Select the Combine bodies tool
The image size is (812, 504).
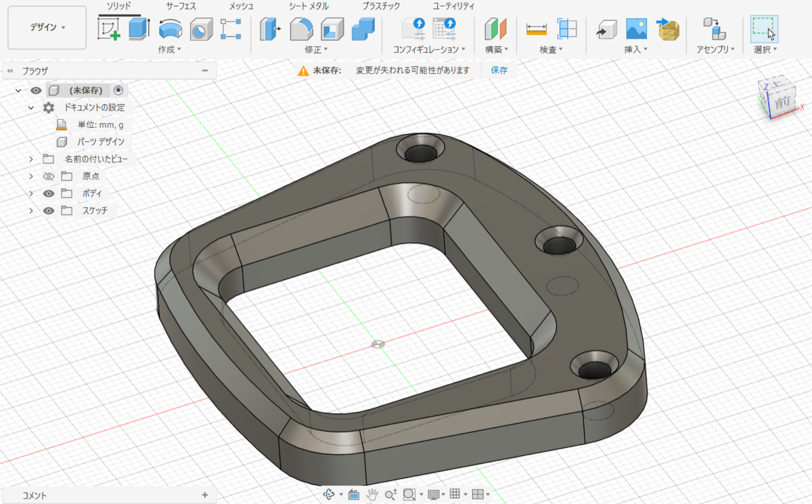363,30
